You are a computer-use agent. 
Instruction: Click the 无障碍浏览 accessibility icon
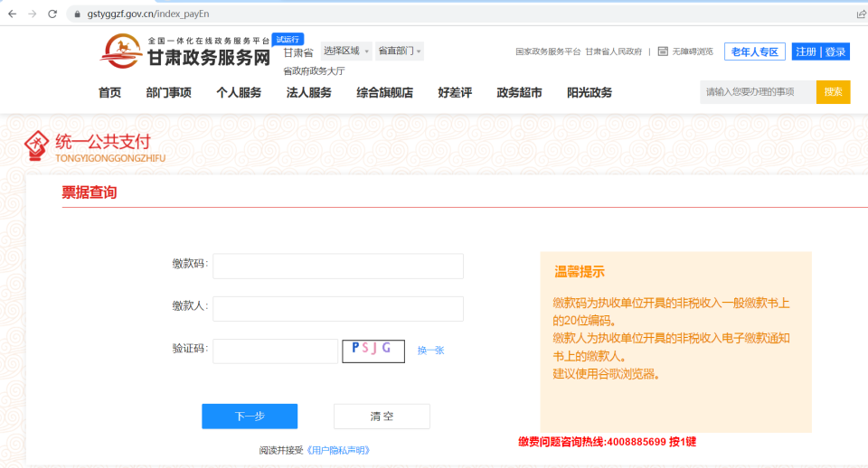pos(663,51)
